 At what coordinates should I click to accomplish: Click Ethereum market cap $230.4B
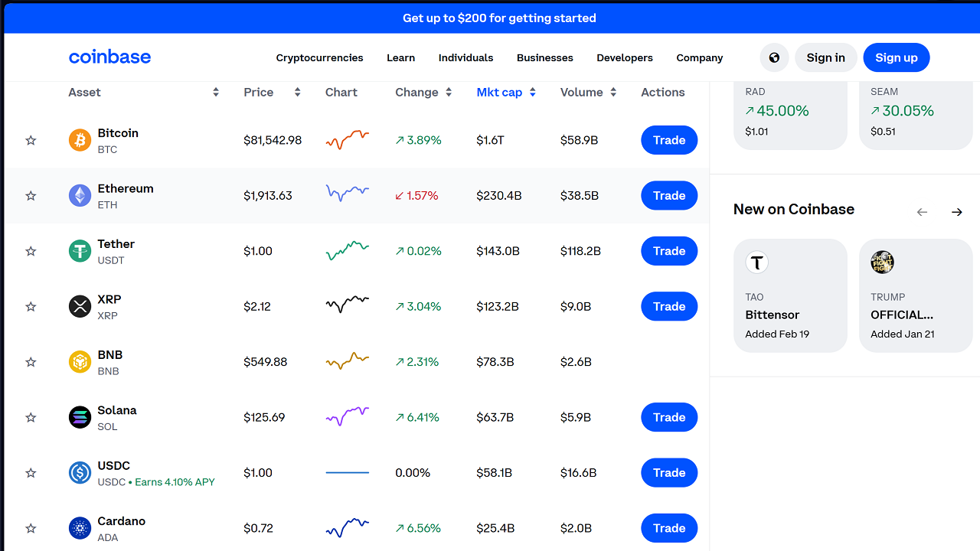(x=499, y=196)
